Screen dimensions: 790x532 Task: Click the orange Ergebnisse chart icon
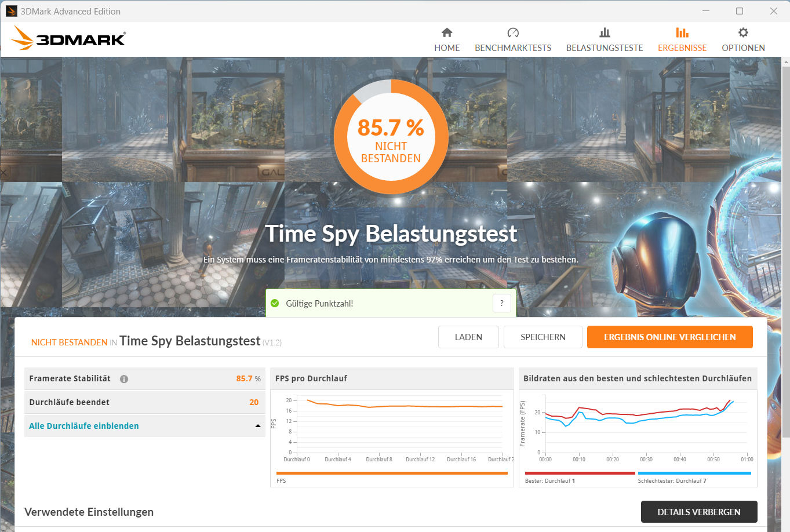682,32
